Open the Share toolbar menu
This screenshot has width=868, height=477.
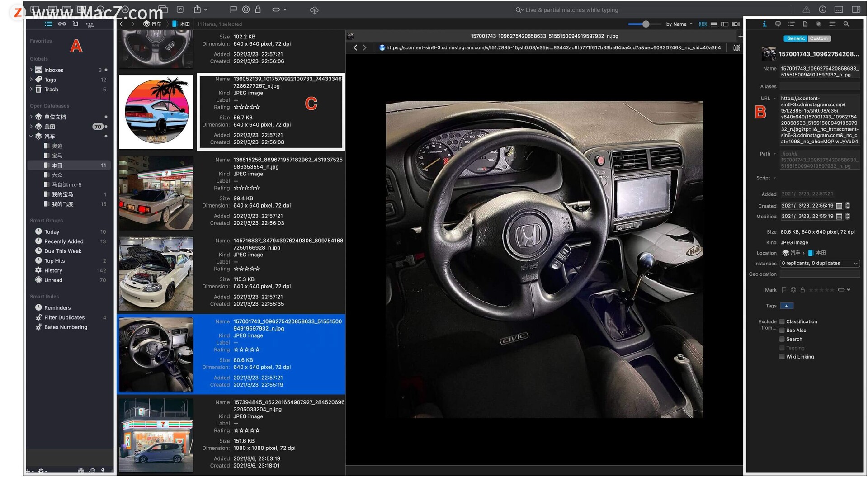click(200, 9)
